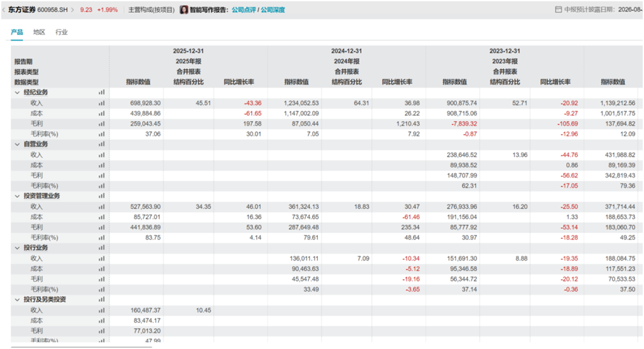Open the 公司深度 report link
644x349 pixels.
click(273, 10)
